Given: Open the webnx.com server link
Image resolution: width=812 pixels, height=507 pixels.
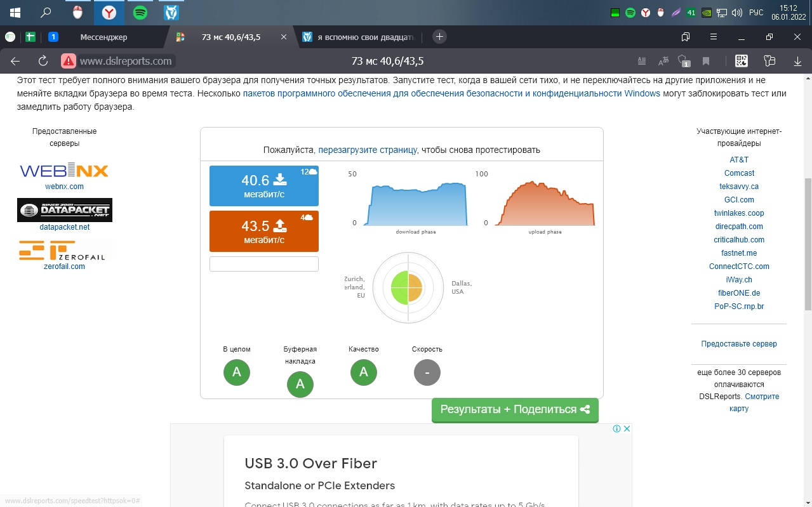Looking at the screenshot, I should [x=64, y=187].
